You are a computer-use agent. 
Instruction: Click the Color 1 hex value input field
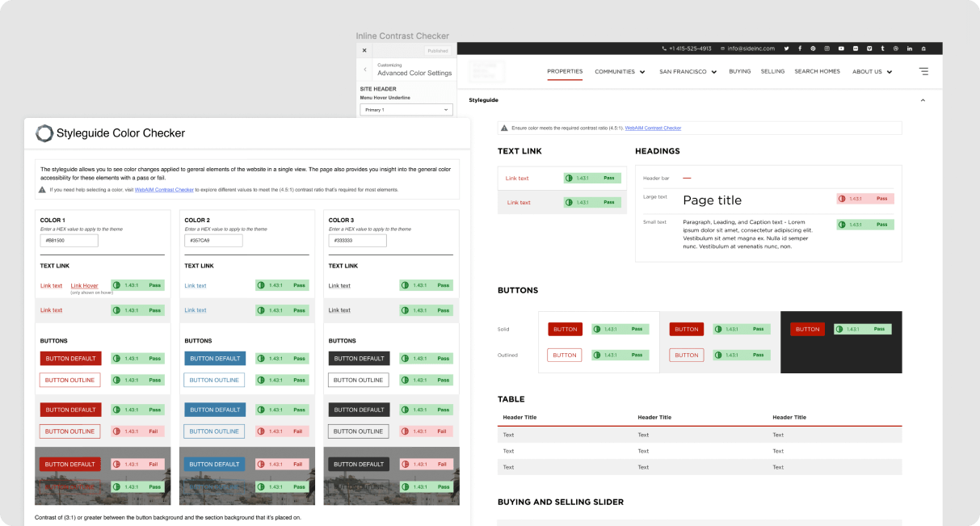(x=69, y=240)
